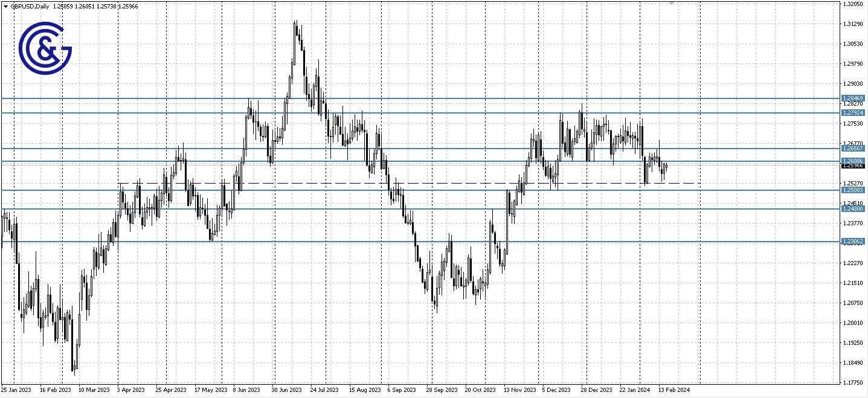Select the 1.27924 price level tag
The width and height of the screenshot is (868, 398).
[x=854, y=112]
